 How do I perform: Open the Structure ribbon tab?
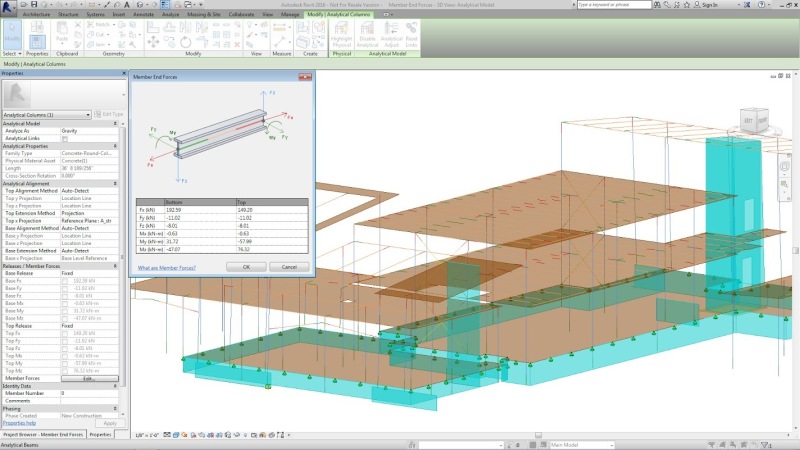tap(69, 16)
